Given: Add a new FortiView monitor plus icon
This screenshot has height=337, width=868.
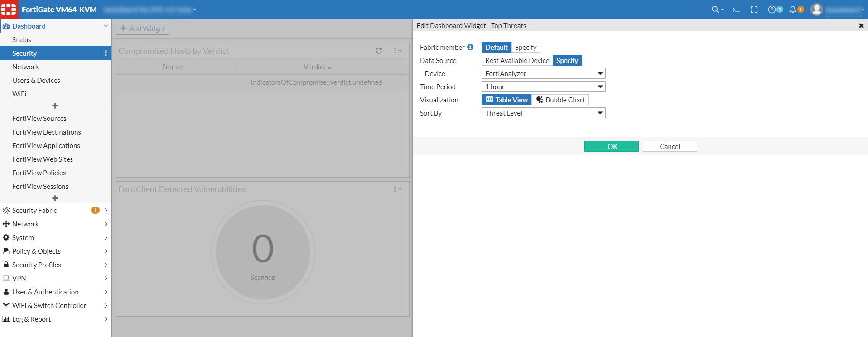Looking at the screenshot, I should pyautogui.click(x=55, y=198).
